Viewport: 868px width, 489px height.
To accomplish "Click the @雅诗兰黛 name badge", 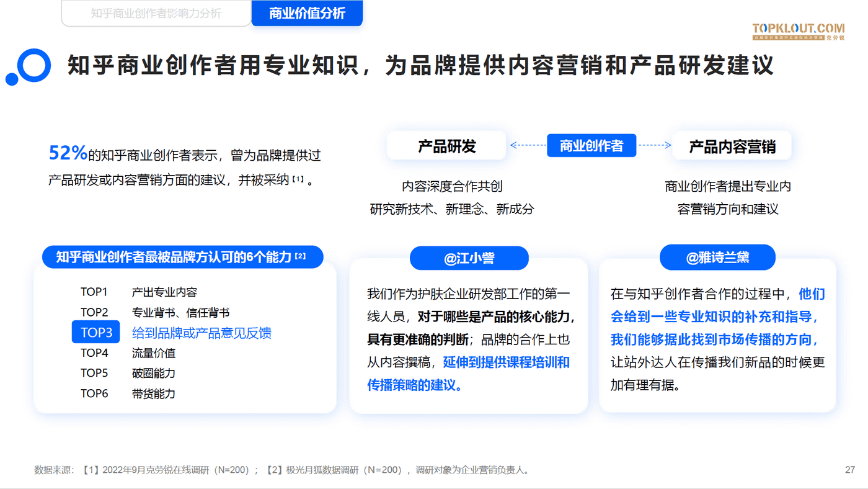I will 717,258.
